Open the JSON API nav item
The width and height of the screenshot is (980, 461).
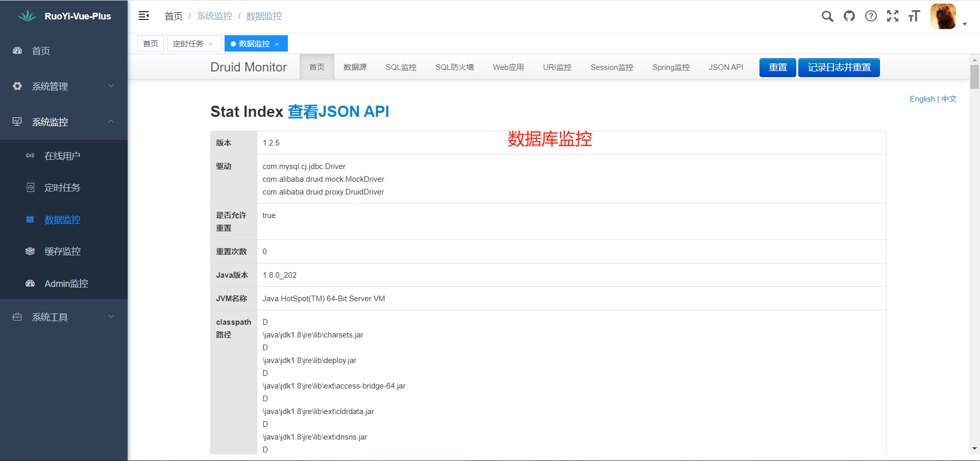click(726, 67)
